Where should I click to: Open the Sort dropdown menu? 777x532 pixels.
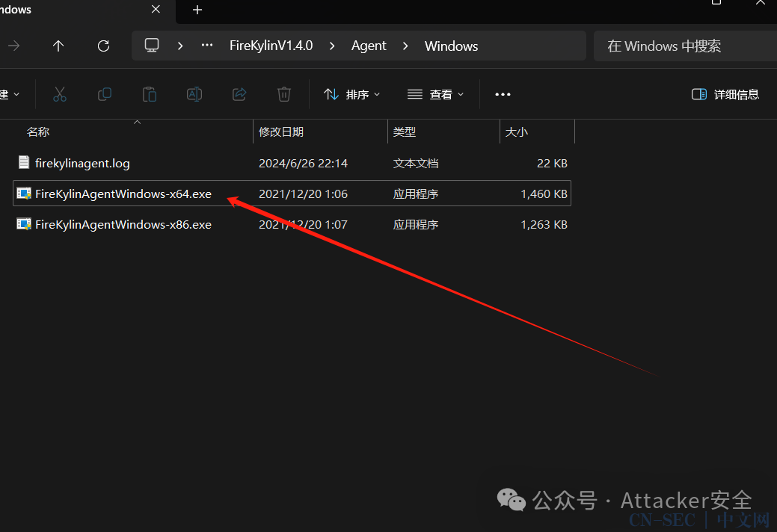pos(351,95)
